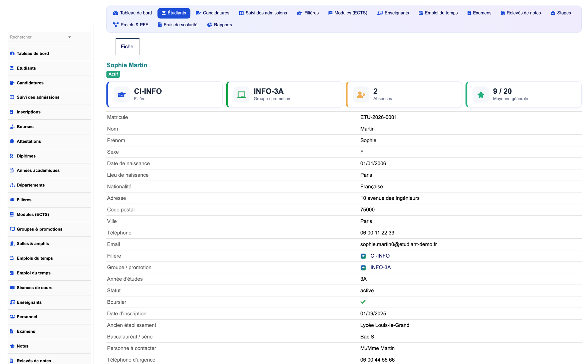Click the Diplômes ribbon icon
Viewport: 588px width, 364px height.
click(x=11, y=156)
